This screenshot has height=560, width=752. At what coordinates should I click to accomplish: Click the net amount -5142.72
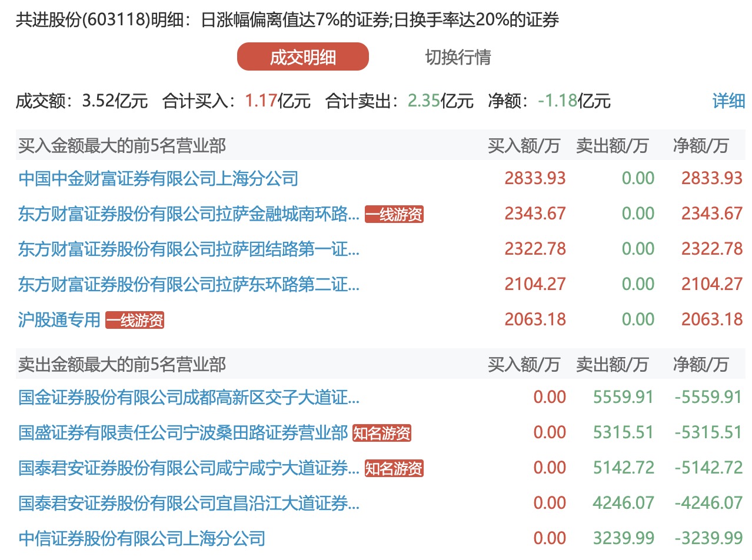tap(708, 468)
